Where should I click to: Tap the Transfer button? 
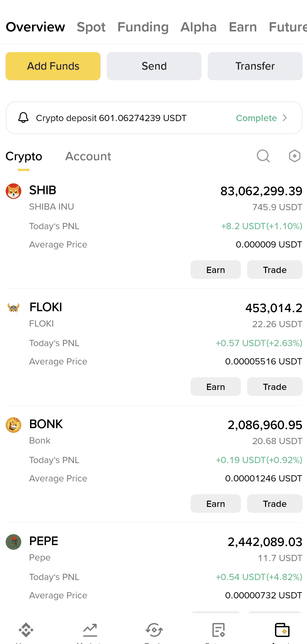pyautogui.click(x=255, y=66)
